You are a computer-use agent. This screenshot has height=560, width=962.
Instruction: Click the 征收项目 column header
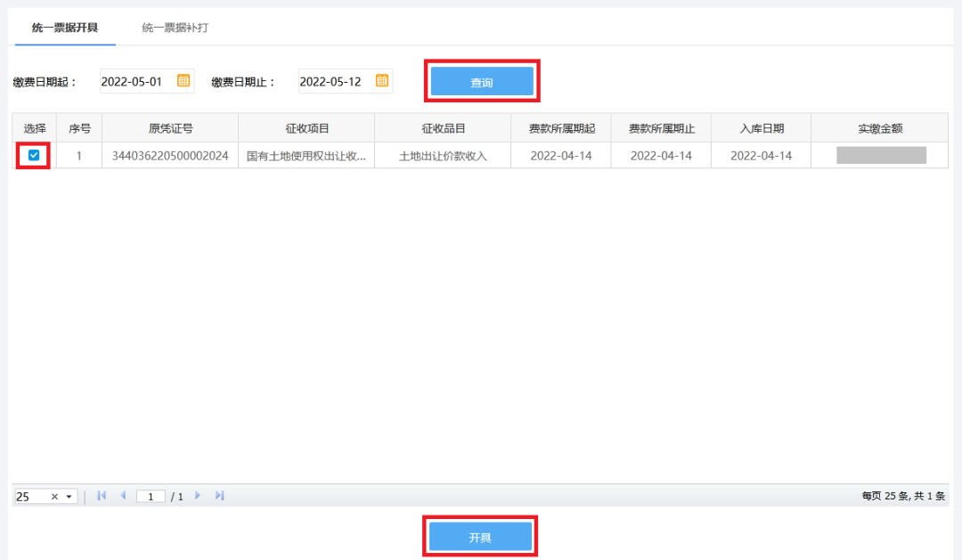(x=306, y=128)
